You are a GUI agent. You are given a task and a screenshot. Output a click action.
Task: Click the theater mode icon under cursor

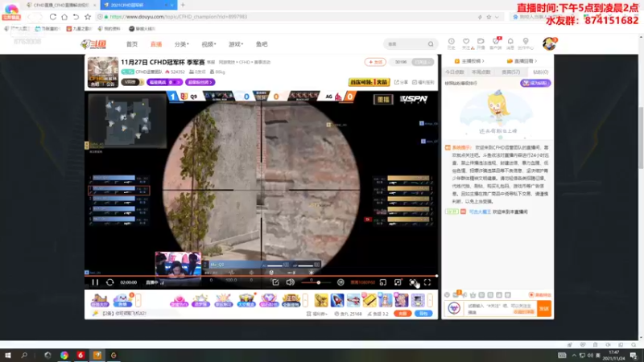coord(413,282)
